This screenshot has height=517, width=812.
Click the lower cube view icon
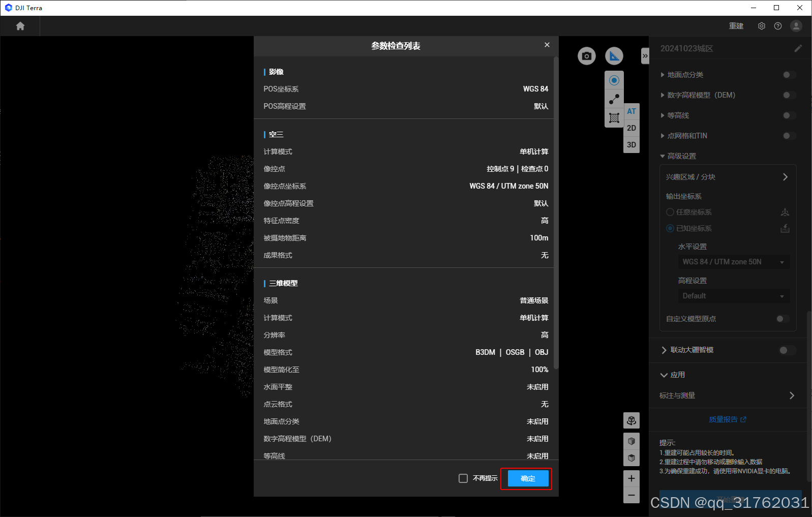631,458
